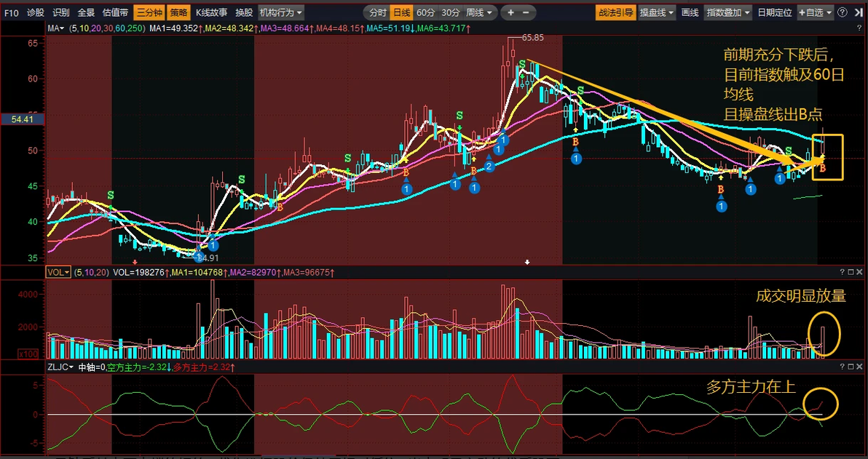This screenshot has width=868, height=459.
Task: Open help for the ZLJC panel
Action: [843, 367]
